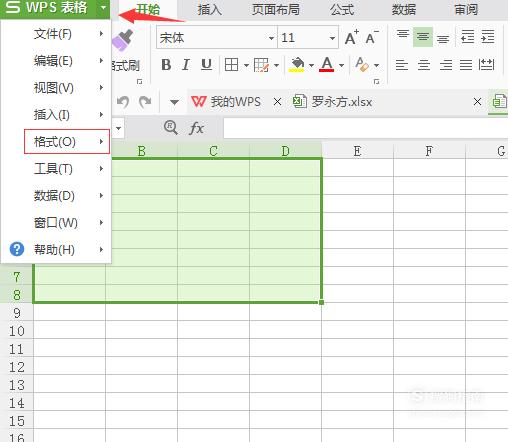508x442 pixels.
Task: Click the Undo arrow icon
Action: 123,101
